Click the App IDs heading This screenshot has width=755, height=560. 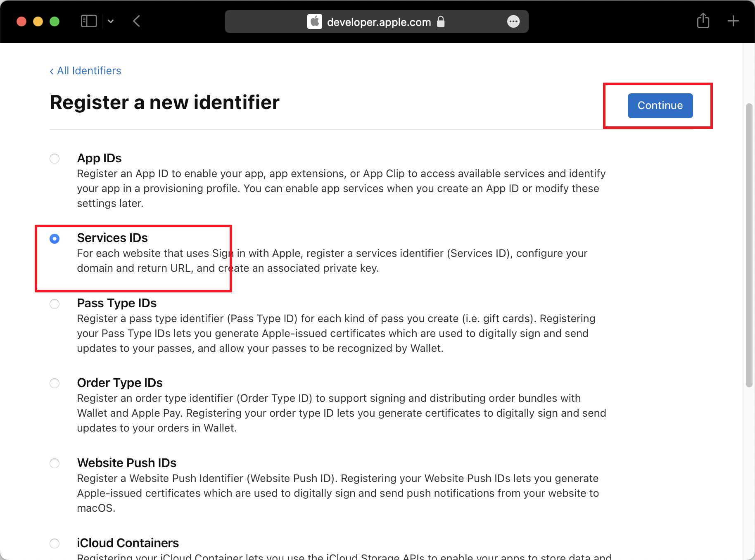pyautogui.click(x=99, y=158)
